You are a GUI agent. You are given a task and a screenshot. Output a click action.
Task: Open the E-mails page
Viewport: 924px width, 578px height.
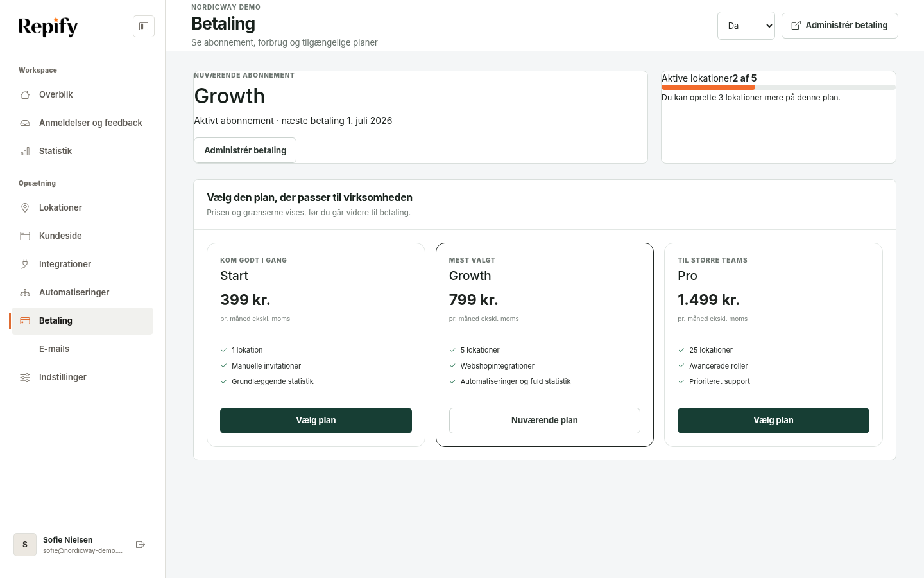pyautogui.click(x=82, y=349)
